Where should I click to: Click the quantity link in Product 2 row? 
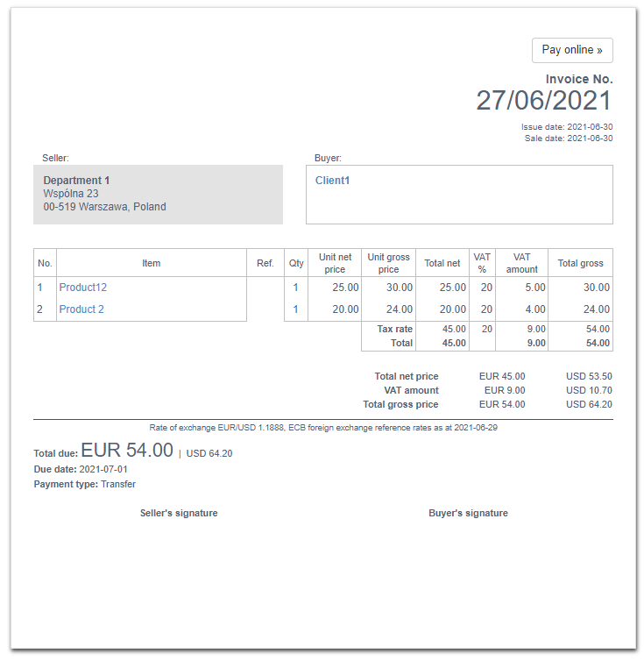point(295,309)
